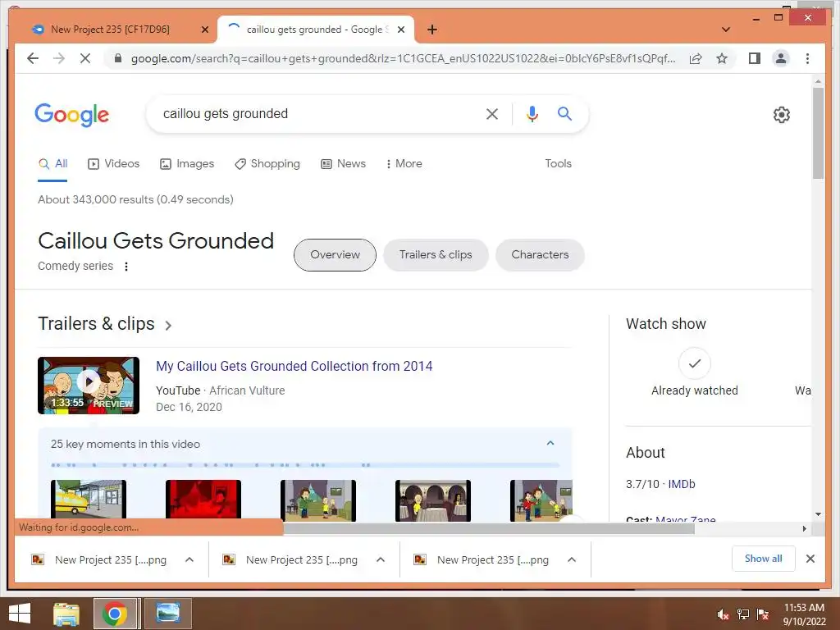Screen dimensions: 840x630
Task: Click the vertical page scrollbar
Action: click(x=818, y=134)
